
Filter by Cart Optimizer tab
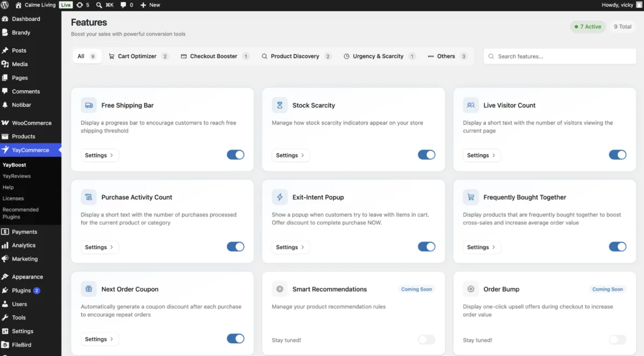click(x=138, y=56)
